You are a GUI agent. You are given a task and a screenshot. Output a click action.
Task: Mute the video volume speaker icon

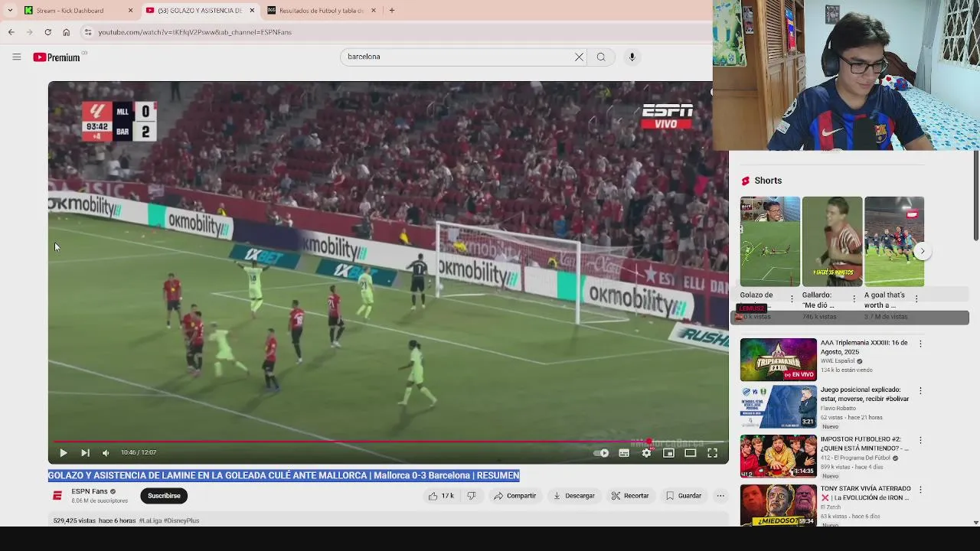click(x=106, y=453)
